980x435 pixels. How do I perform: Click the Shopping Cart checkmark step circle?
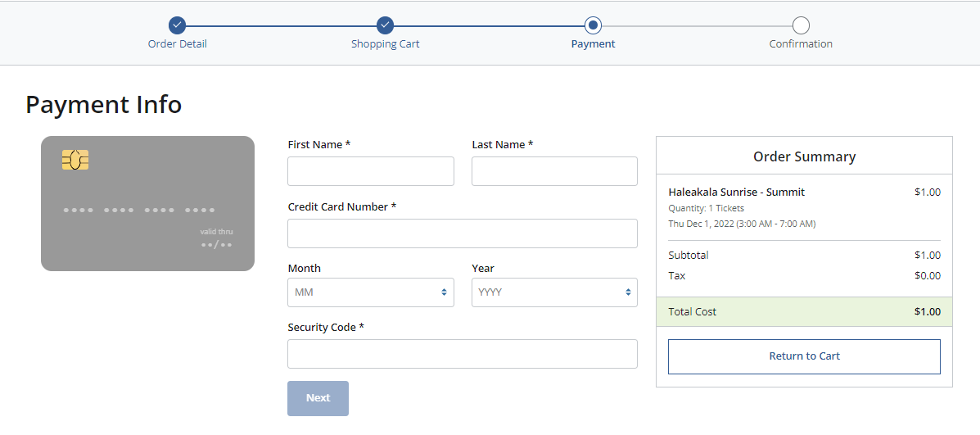385,25
